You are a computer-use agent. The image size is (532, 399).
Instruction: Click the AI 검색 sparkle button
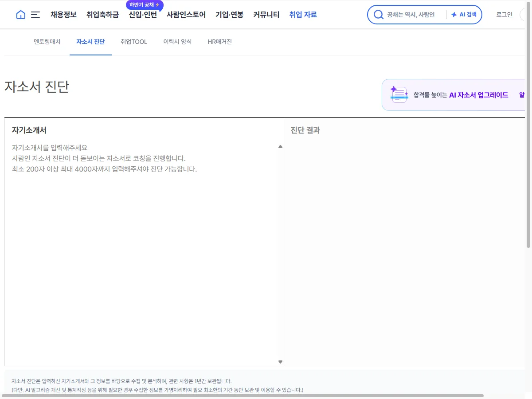coord(464,15)
